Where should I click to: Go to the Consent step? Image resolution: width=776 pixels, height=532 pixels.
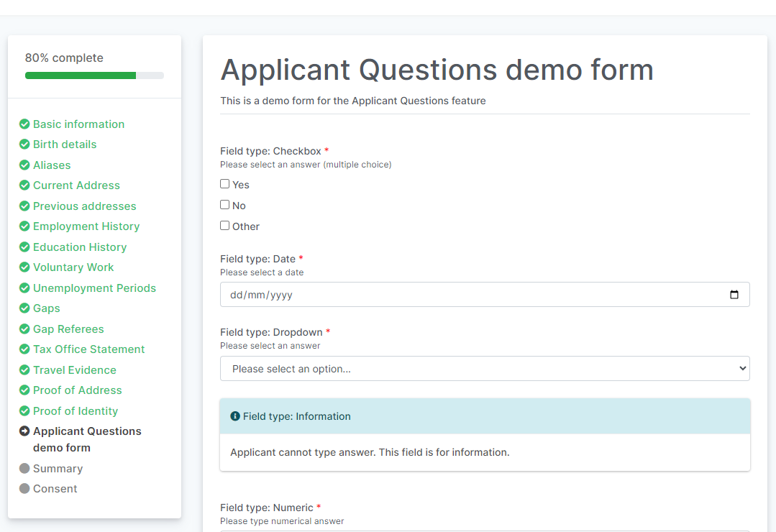coord(55,489)
